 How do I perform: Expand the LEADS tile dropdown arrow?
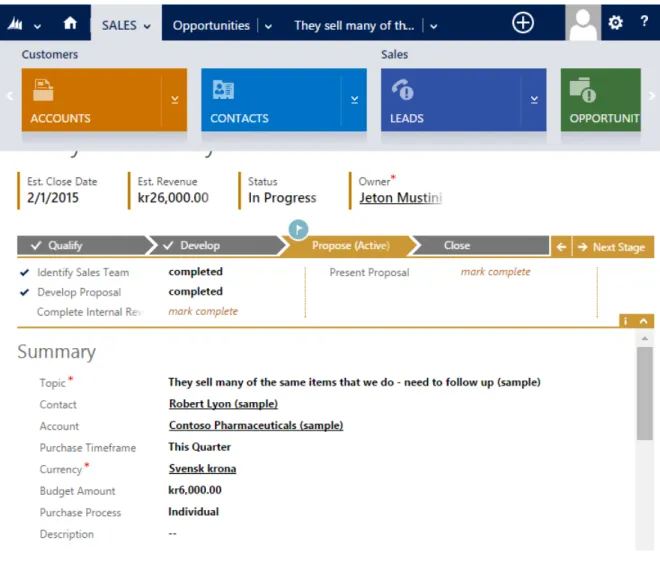click(534, 100)
